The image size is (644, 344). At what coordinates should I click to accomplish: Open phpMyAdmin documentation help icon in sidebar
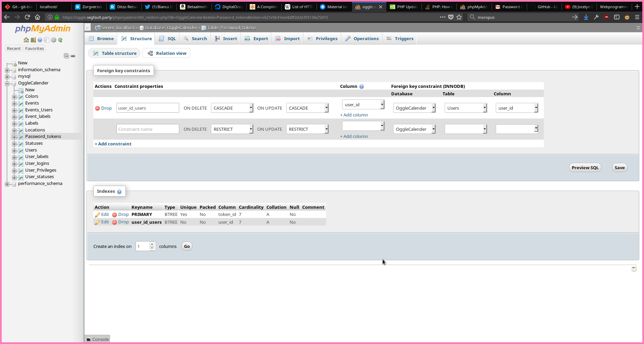[40, 40]
